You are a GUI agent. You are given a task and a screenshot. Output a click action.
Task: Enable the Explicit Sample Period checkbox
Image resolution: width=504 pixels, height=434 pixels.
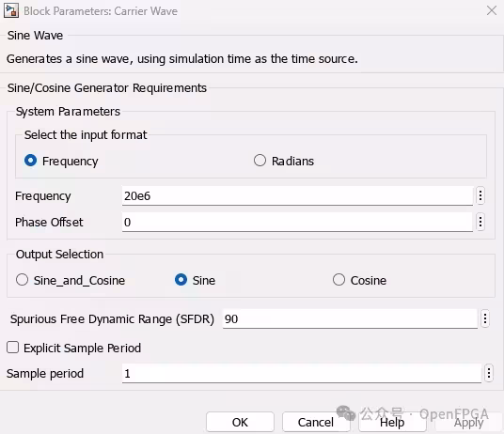pos(12,348)
